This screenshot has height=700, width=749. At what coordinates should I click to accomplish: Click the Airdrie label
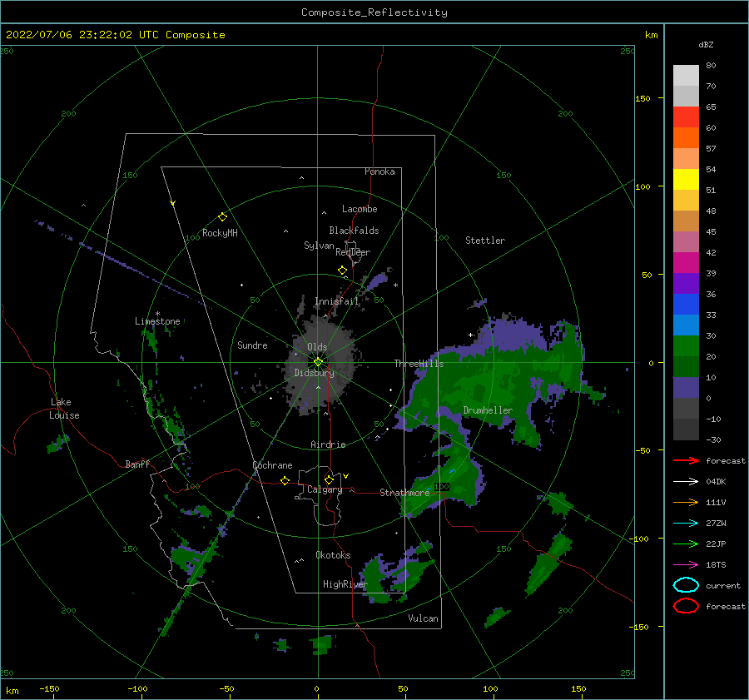coord(328,444)
